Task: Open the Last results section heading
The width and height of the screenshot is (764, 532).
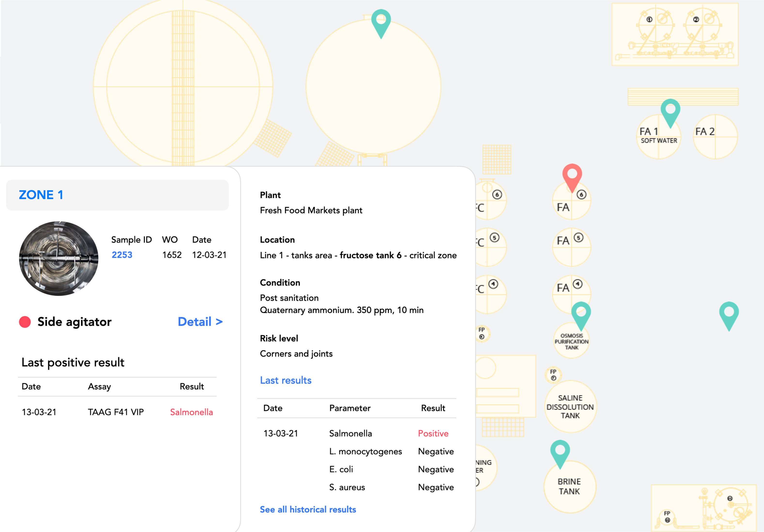Action: (x=286, y=380)
